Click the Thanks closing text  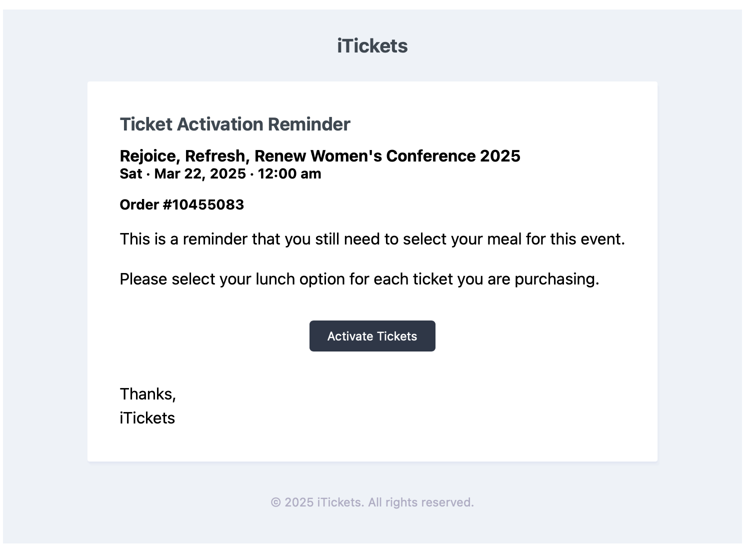(x=147, y=393)
